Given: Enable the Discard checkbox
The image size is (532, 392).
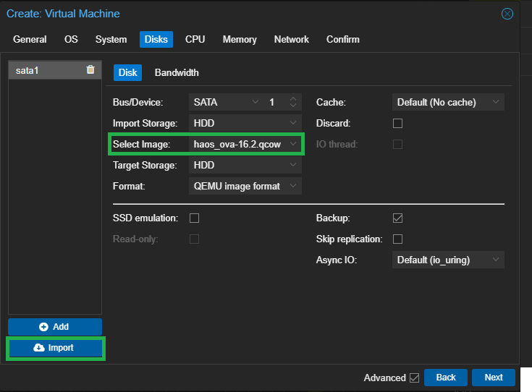Looking at the screenshot, I should tap(397, 124).
